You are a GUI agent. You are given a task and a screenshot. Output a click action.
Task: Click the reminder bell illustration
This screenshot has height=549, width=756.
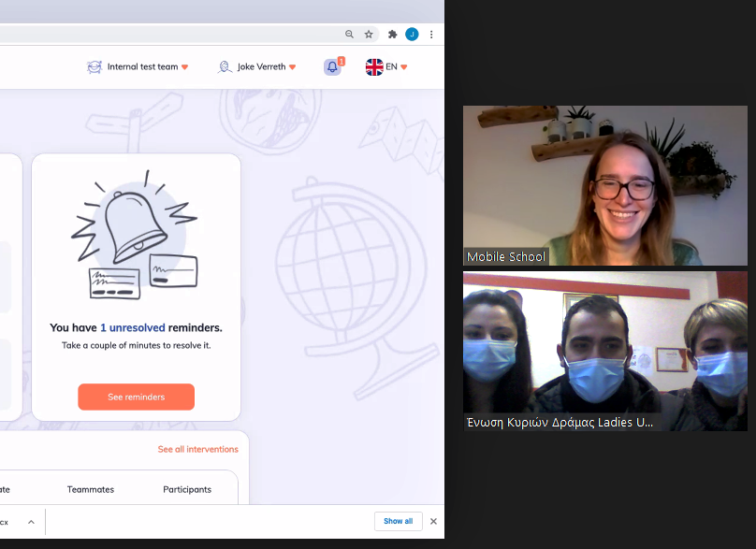pyautogui.click(x=135, y=235)
